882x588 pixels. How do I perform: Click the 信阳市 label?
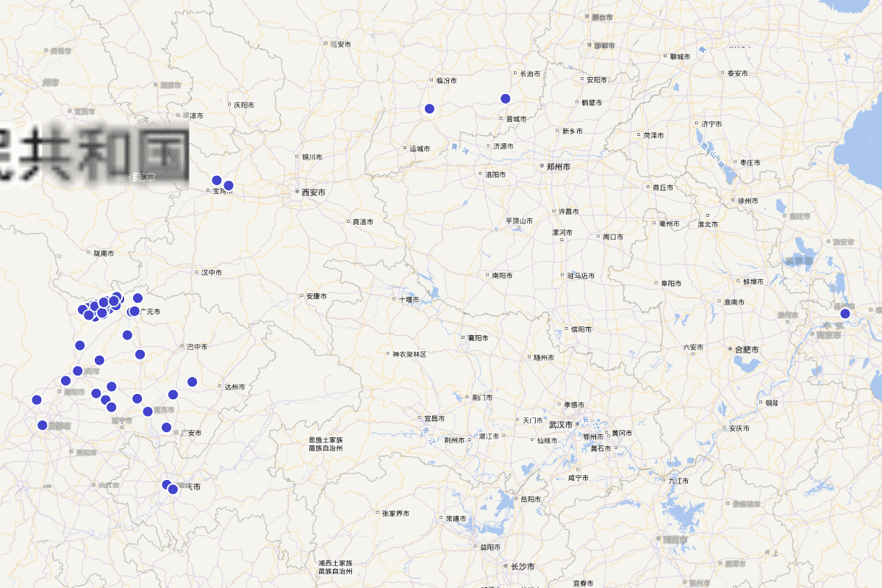pyautogui.click(x=582, y=329)
